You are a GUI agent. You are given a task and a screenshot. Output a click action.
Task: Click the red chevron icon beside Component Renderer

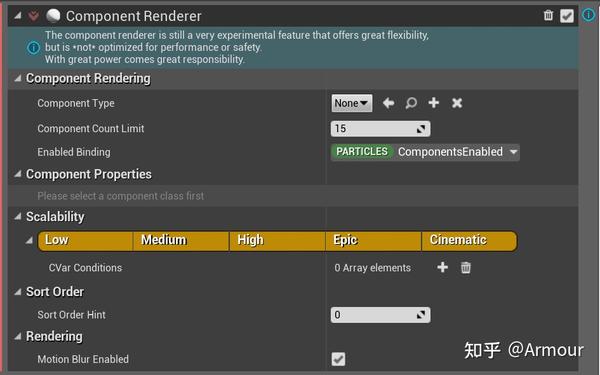pos(34,16)
